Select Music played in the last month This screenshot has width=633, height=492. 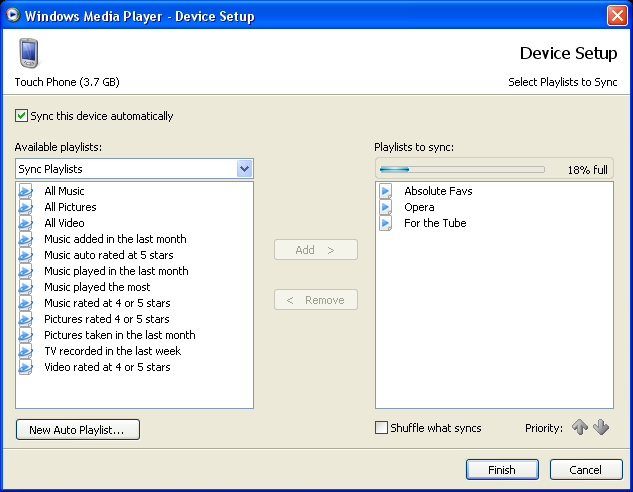pyautogui.click(x=116, y=271)
